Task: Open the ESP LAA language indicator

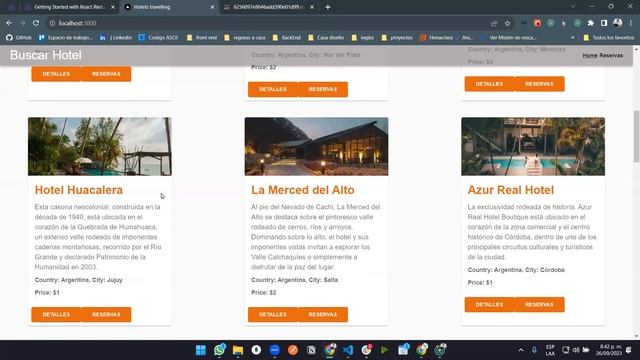Action: click(x=550, y=350)
